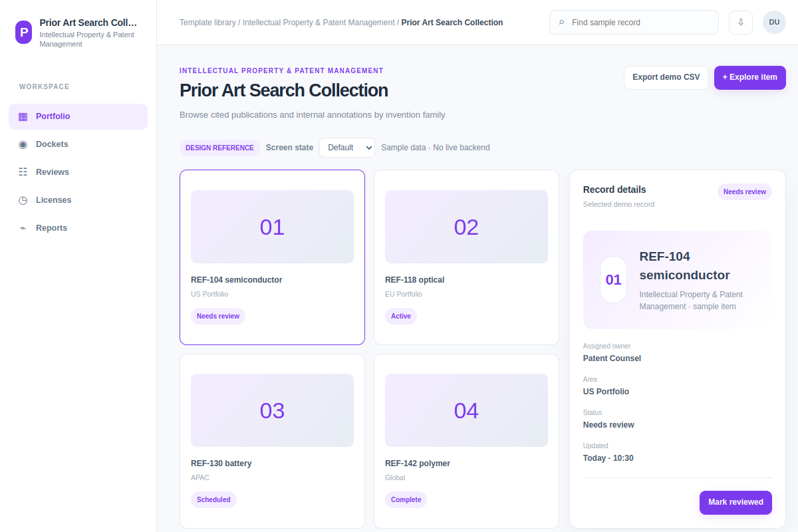798x532 pixels.
Task: Go to Dockets in the sidebar
Action: [x=78, y=144]
